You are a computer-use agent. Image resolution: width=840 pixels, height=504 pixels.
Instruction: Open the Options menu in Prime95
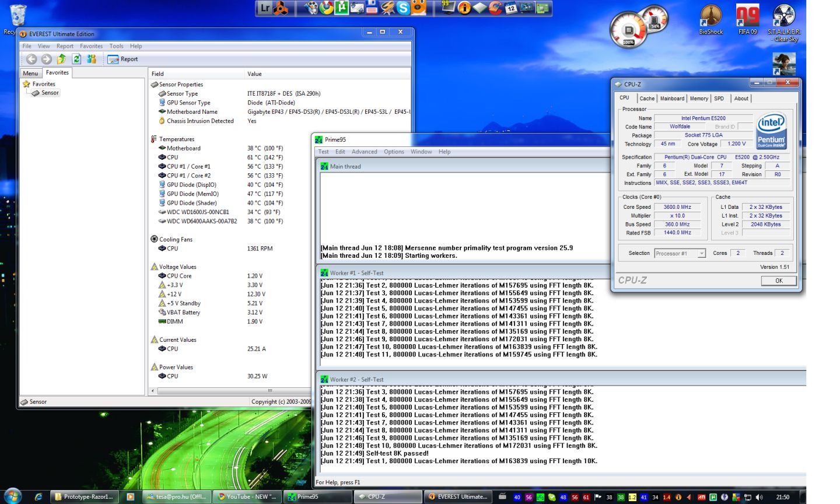[394, 152]
